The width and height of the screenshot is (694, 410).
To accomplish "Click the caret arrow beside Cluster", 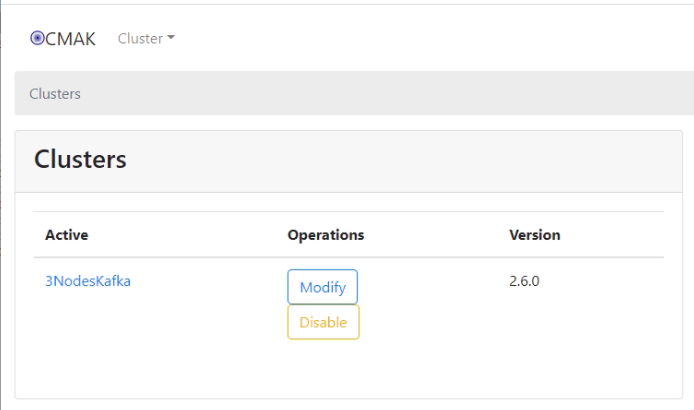I will point(171,38).
